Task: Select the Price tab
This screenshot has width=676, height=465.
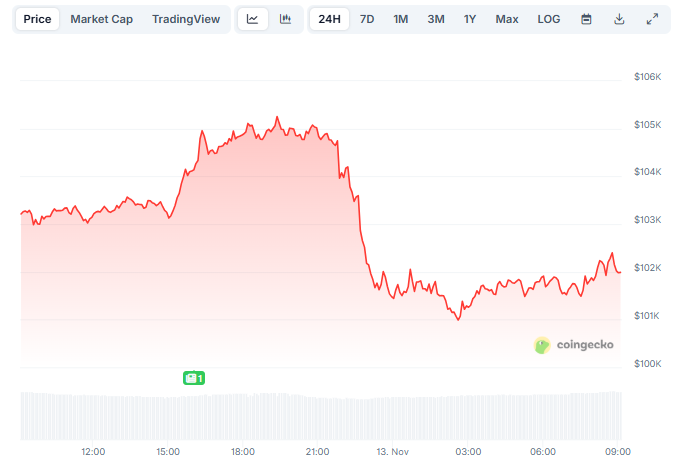Action: point(37,19)
